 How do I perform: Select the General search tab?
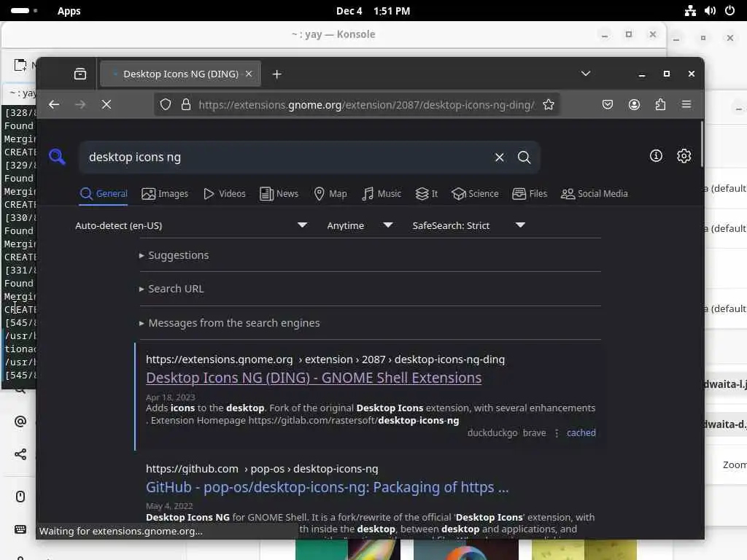[x=104, y=194]
